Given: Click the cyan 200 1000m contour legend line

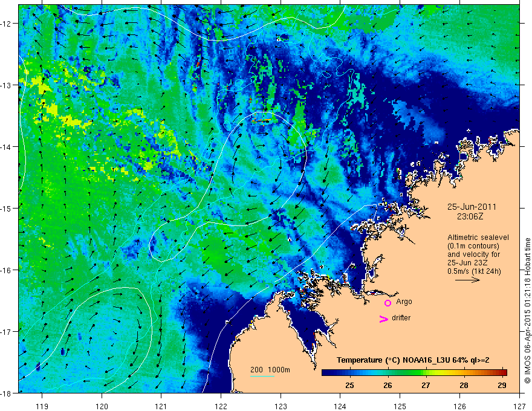Looking at the screenshot, I should click(262, 376).
